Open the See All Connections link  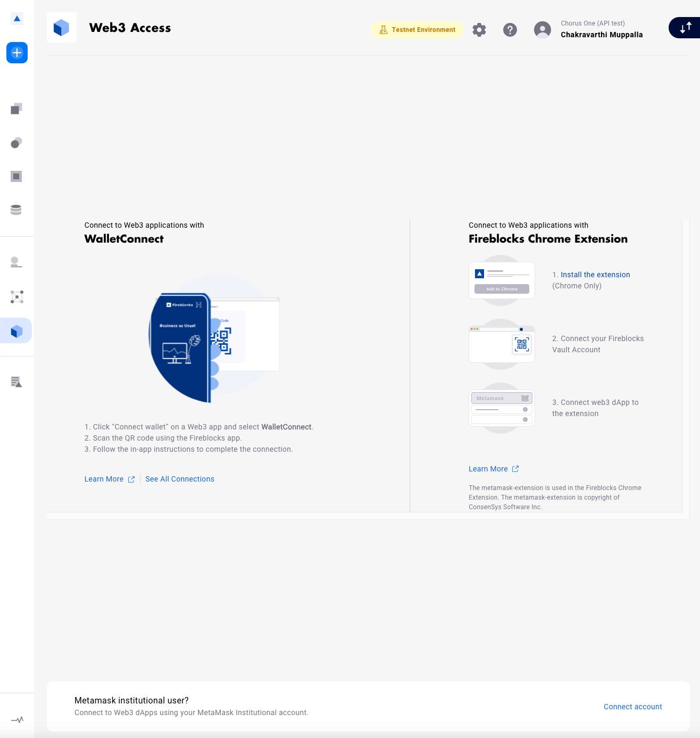pyautogui.click(x=180, y=479)
